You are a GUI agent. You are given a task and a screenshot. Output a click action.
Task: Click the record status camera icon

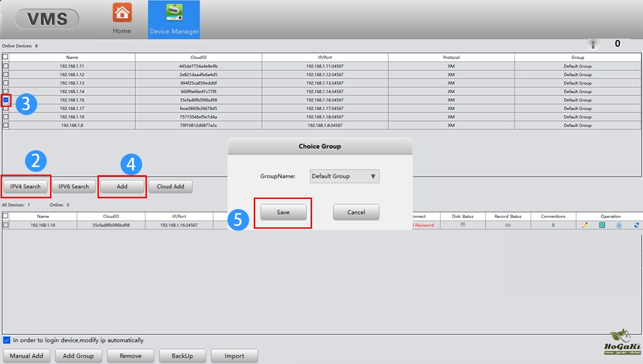508,225
